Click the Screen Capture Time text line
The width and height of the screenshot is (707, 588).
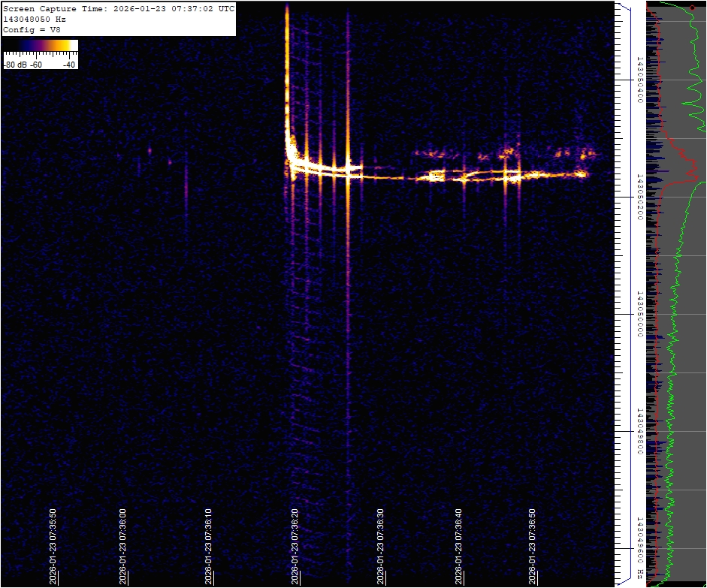click(119, 8)
